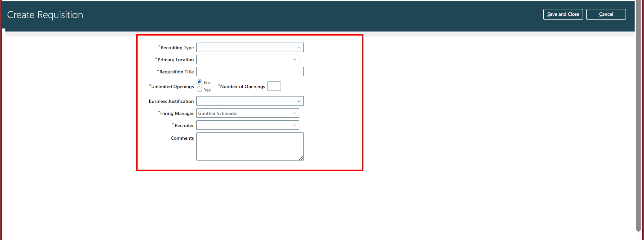Click the Recruiting Type label

pos(177,48)
